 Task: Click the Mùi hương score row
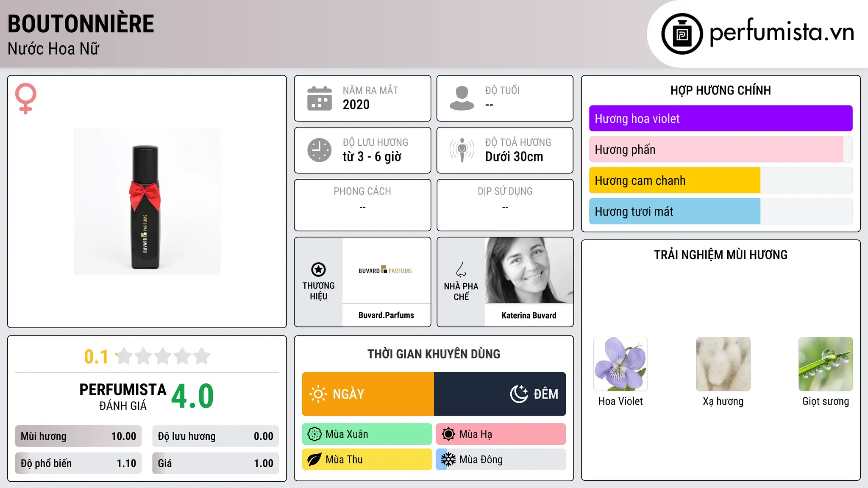point(78,436)
